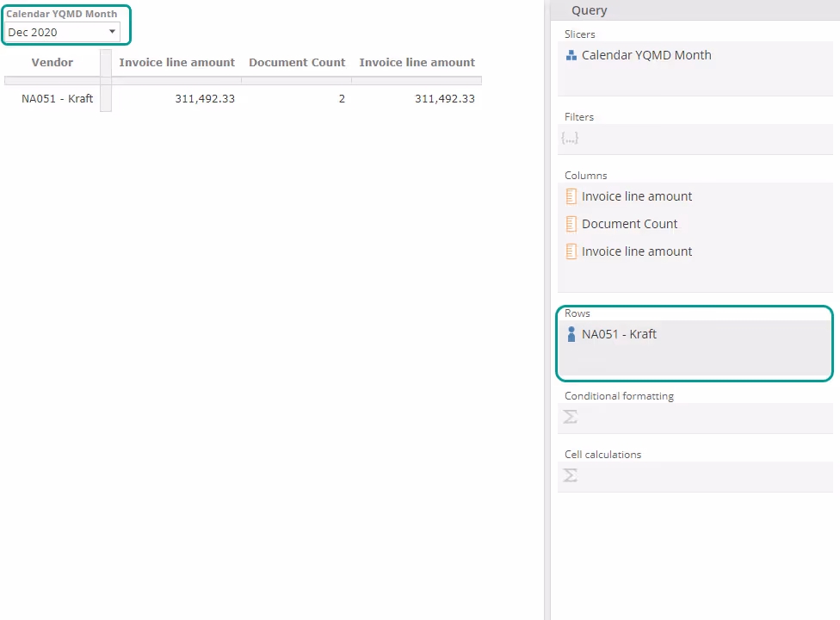Click the narrow grey handle right of Vendor header

(106, 80)
